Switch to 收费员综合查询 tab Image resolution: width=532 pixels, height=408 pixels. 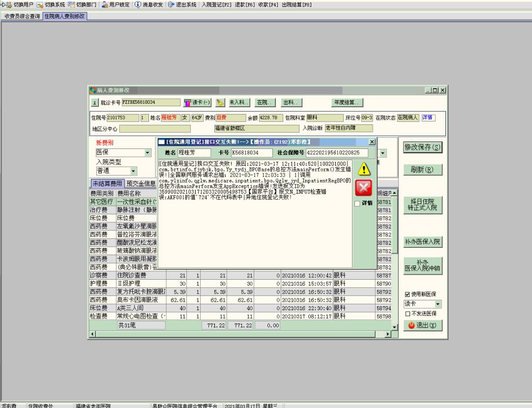[x=22, y=16]
